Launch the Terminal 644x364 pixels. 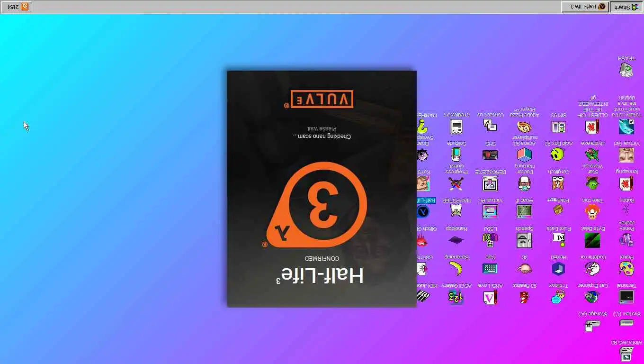626,297
